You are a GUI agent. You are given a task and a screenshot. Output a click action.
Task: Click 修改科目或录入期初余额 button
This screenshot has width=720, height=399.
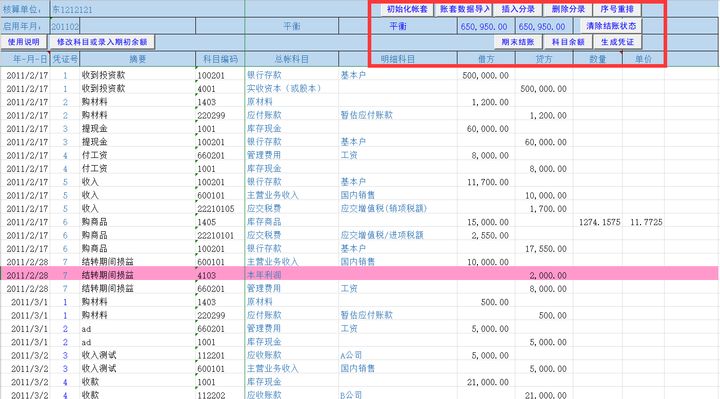tap(102, 42)
